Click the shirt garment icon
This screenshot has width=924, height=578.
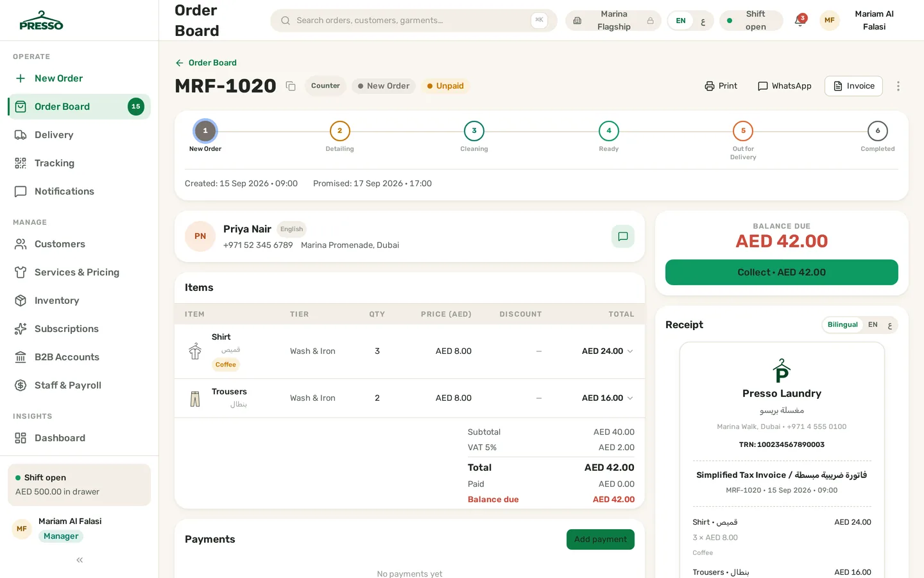tap(195, 351)
